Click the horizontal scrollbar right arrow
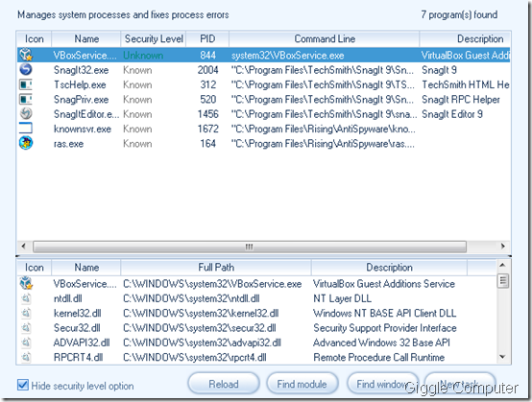Viewport: 532px width, 402px height. (503, 246)
